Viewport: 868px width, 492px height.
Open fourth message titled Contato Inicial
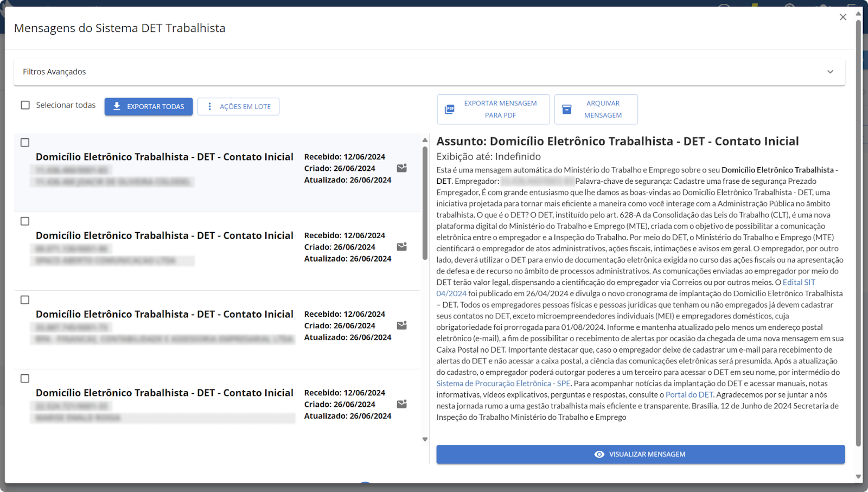[x=164, y=393]
